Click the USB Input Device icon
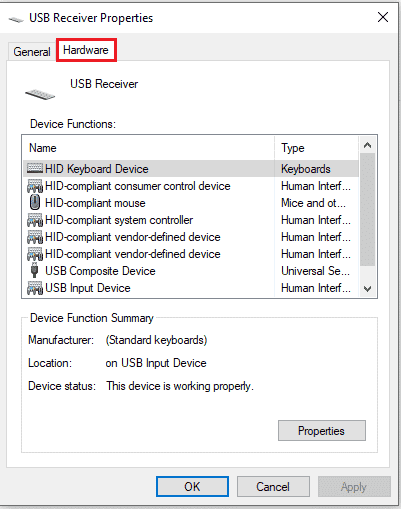The image size is (401, 509). [35, 288]
